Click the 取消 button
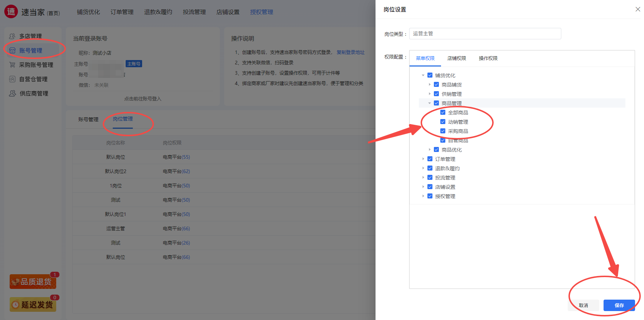Viewport: 644px width, 320px height. pos(584,305)
